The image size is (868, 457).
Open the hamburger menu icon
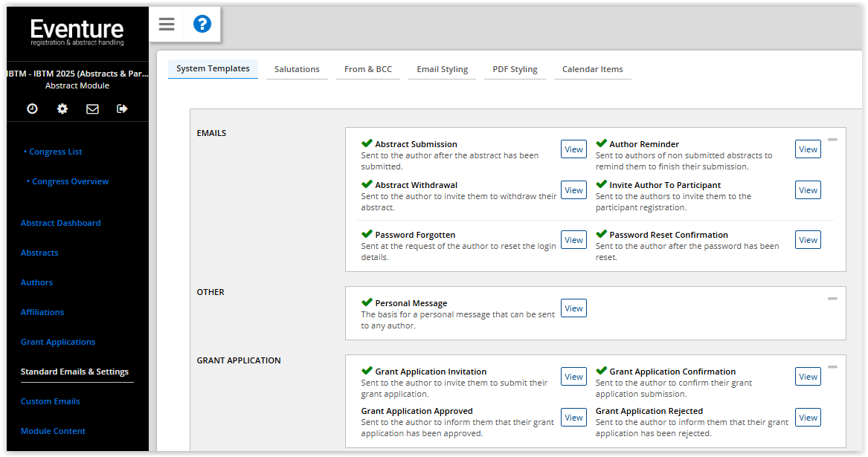[166, 24]
